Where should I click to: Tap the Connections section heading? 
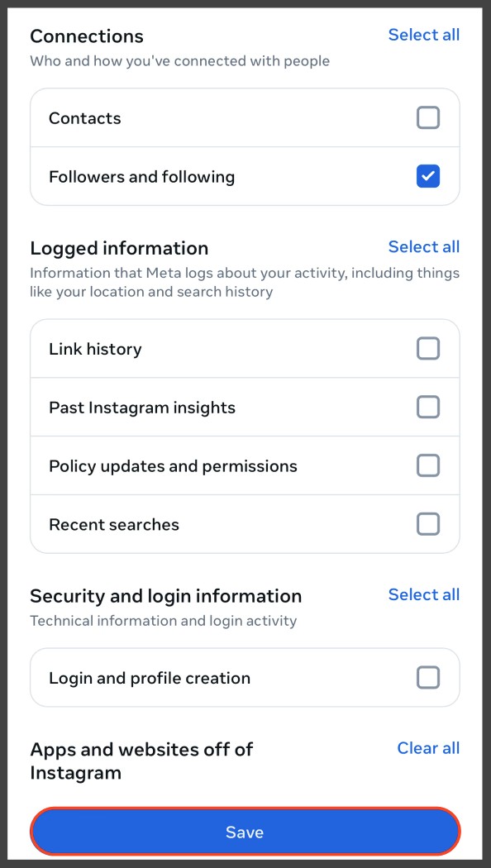click(86, 36)
